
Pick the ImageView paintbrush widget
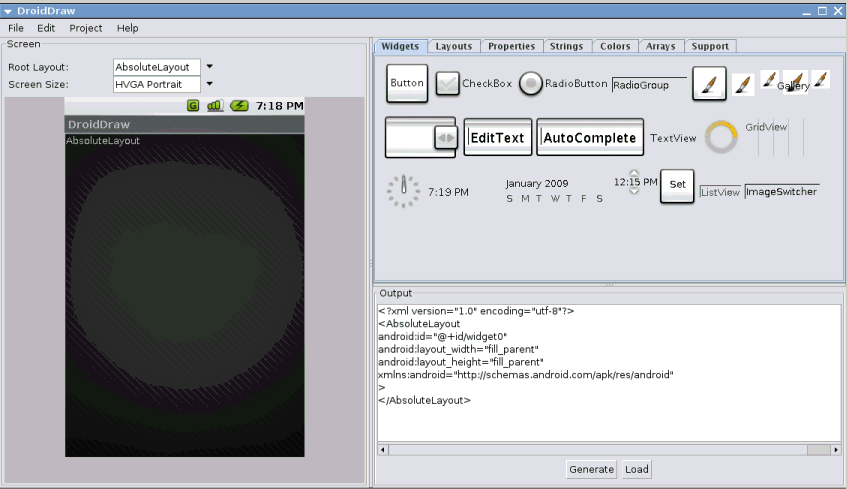743,85
